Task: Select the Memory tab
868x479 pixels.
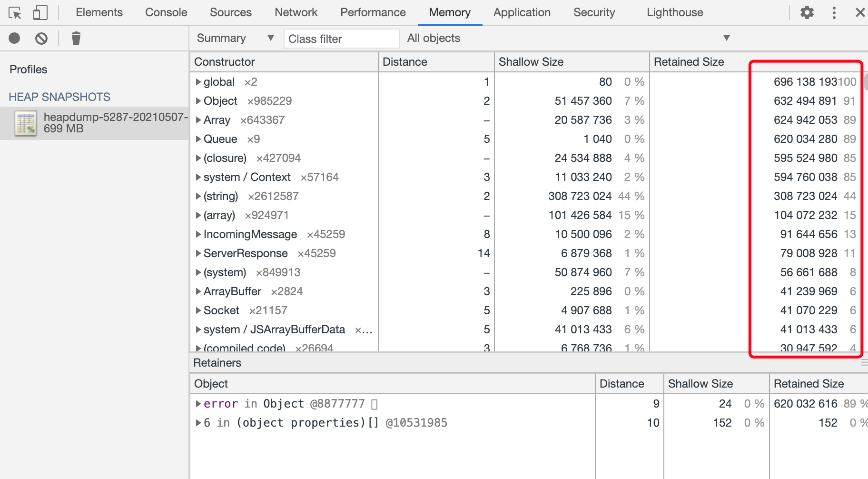Action: [x=450, y=12]
